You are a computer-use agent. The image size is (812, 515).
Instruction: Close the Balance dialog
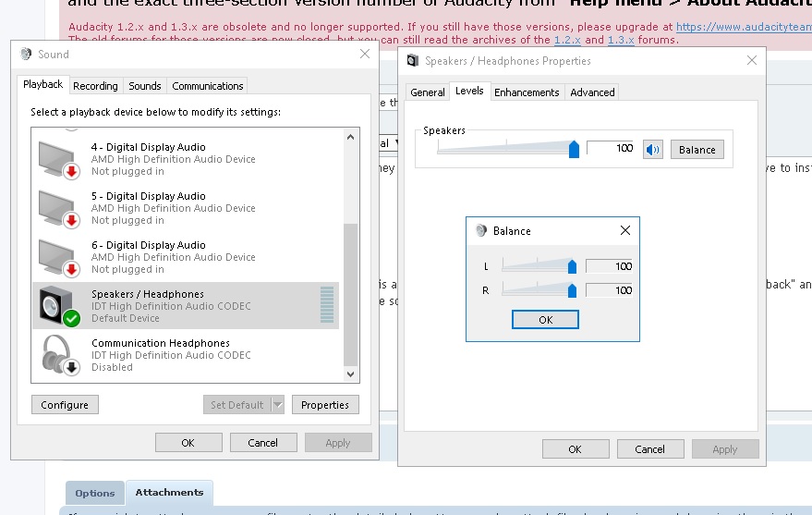pos(625,230)
